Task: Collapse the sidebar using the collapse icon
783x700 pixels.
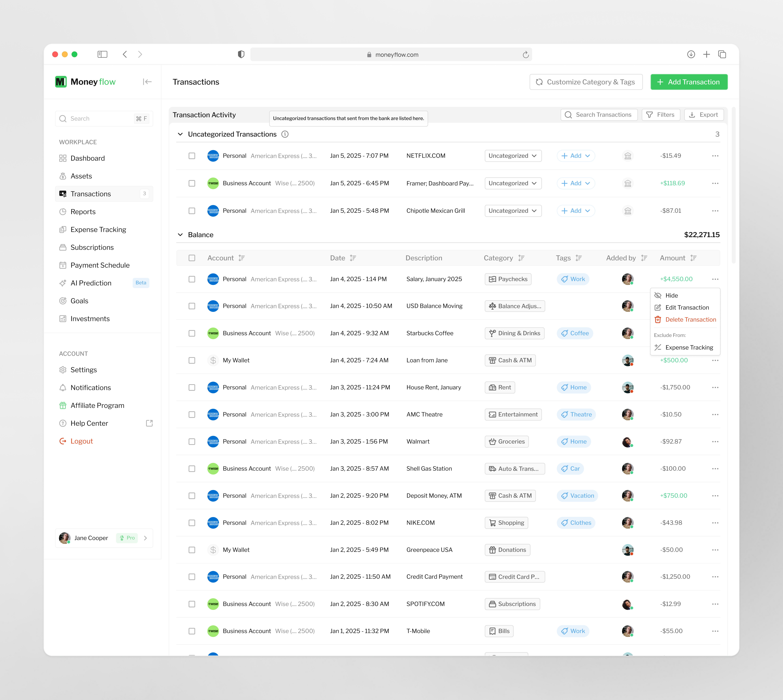Action: click(x=147, y=82)
